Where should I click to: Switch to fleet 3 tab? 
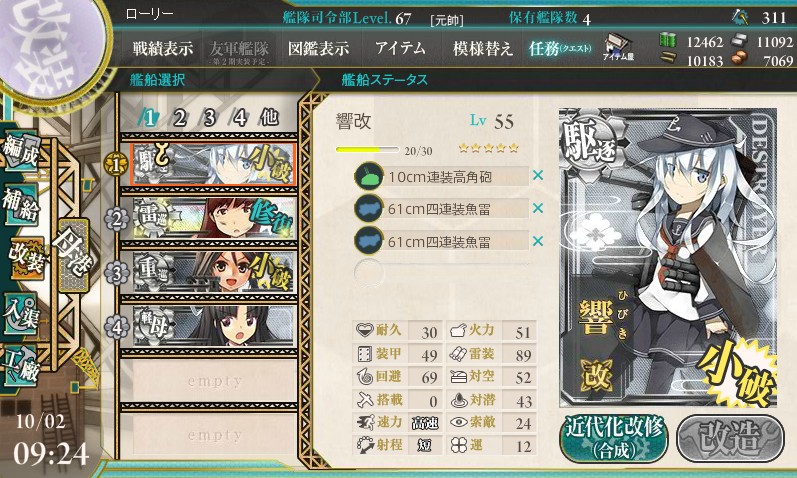[209, 118]
